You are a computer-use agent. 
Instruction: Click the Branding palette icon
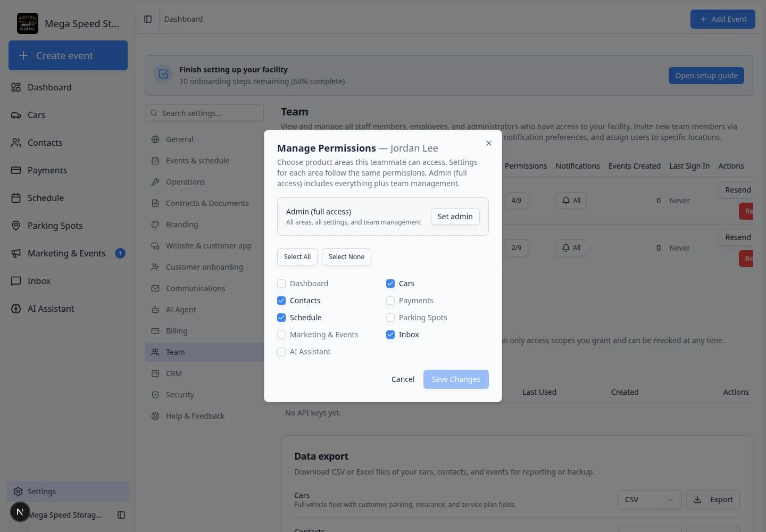tap(155, 225)
